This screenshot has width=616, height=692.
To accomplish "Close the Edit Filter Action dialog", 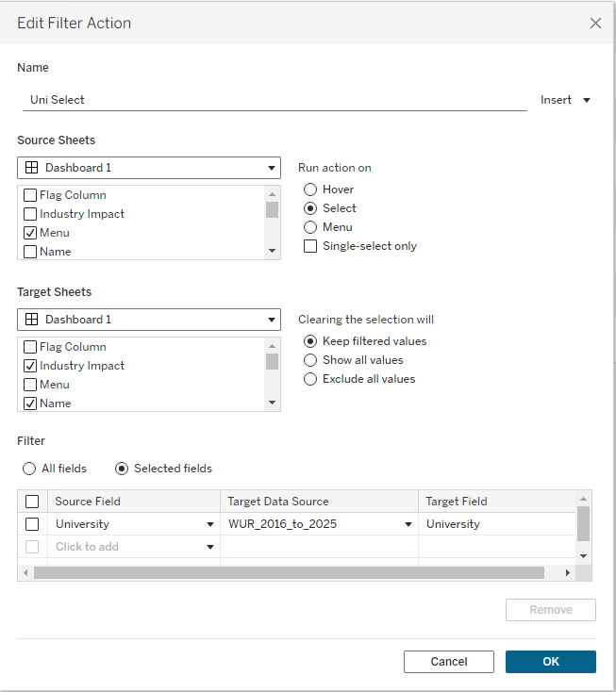I will click(595, 23).
